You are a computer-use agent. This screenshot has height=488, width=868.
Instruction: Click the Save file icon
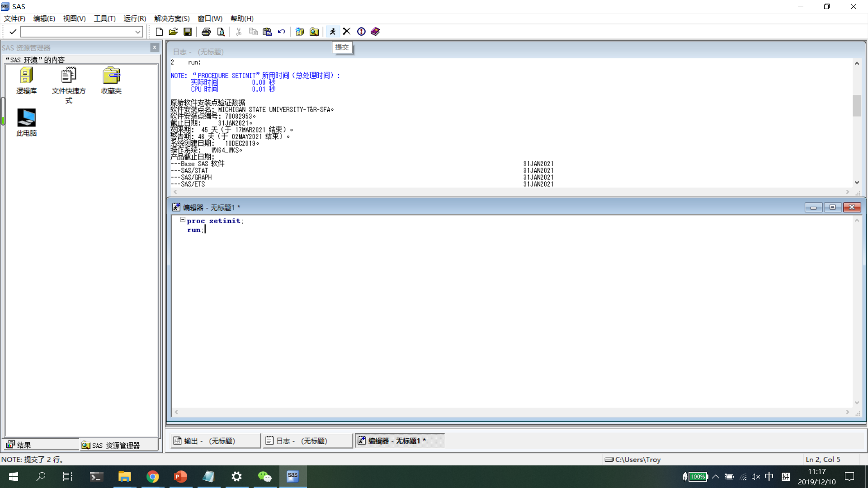point(188,31)
